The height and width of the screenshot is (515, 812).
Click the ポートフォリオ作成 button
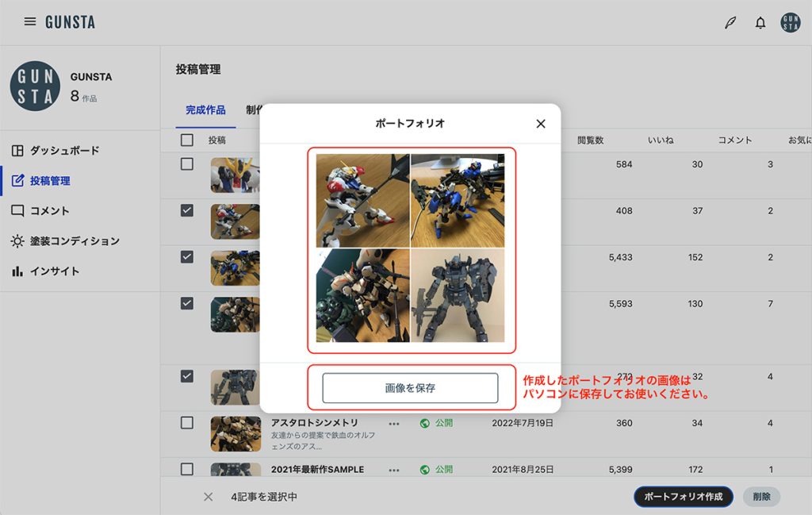683,497
